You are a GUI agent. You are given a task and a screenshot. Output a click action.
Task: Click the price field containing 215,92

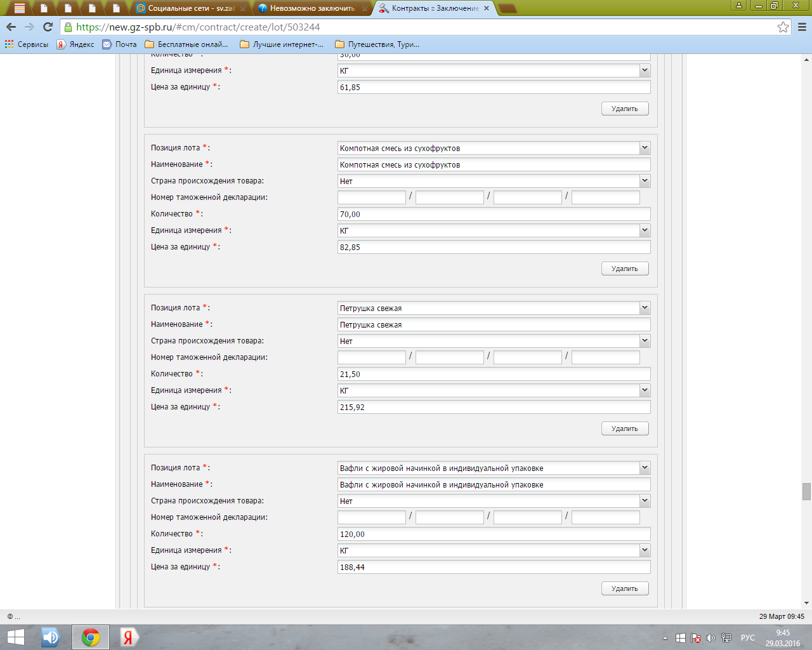(494, 407)
